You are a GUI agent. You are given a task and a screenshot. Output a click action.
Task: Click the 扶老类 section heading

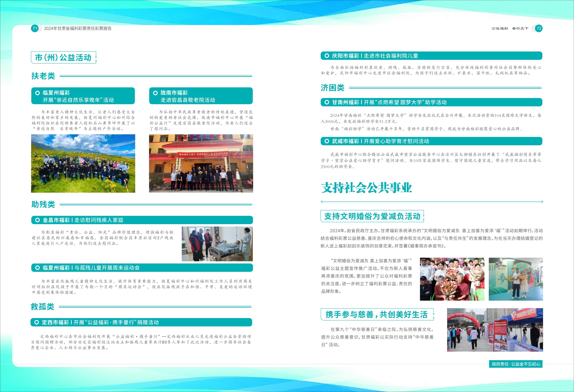tap(43, 76)
